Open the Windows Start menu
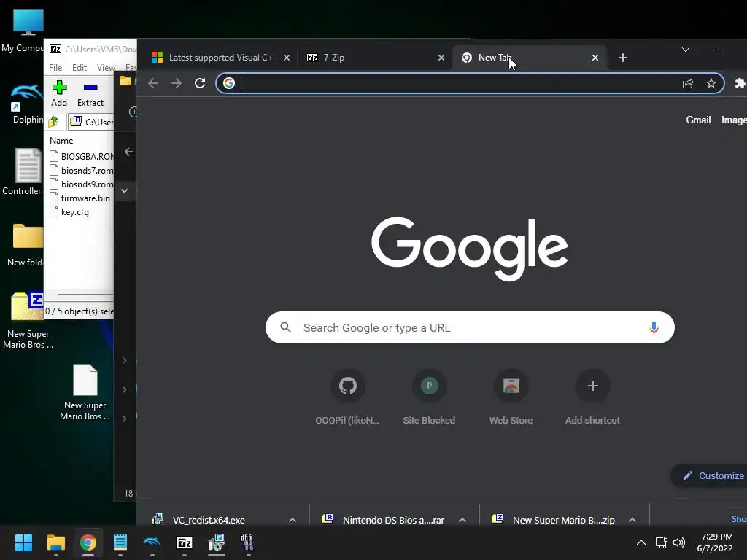Screen dimensions: 747x560 23,542
